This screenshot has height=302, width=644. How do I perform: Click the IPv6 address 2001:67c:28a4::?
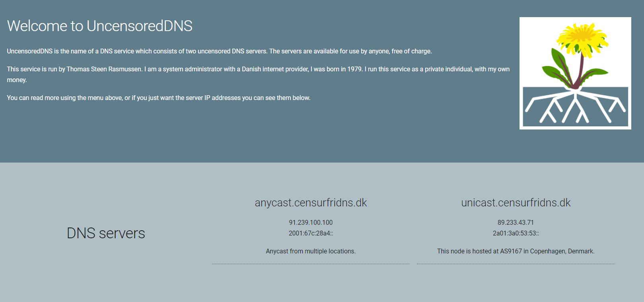point(311,233)
